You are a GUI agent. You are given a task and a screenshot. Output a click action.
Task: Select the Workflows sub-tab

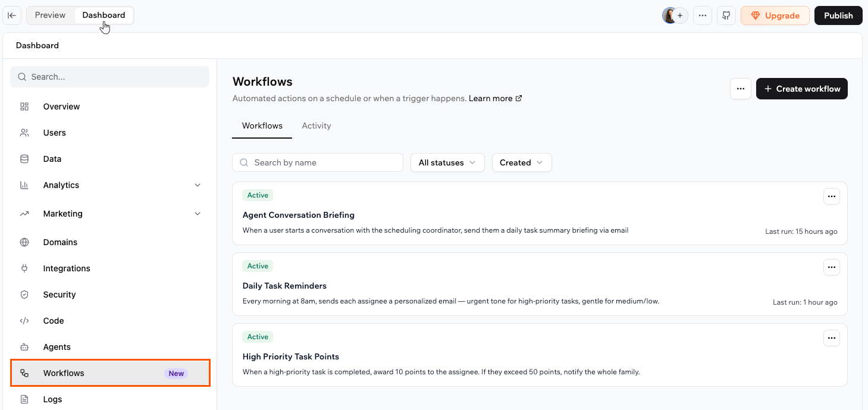pos(262,126)
